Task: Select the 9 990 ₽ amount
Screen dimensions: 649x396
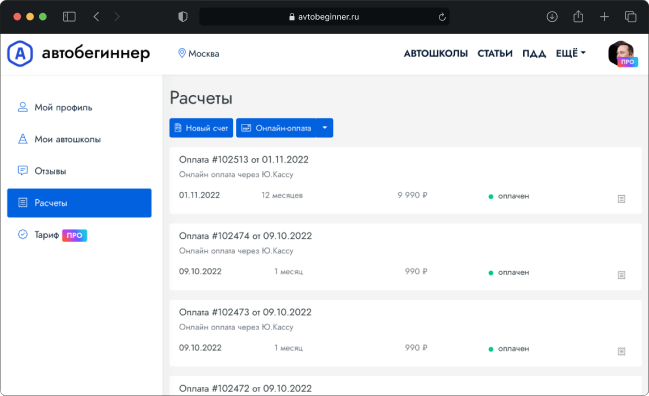Action: pyautogui.click(x=412, y=195)
